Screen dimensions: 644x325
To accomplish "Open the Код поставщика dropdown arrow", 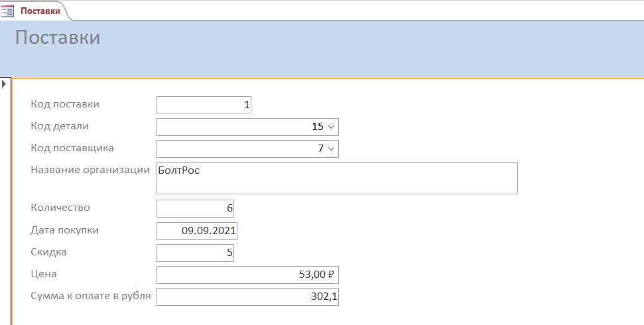I will 332,149.
